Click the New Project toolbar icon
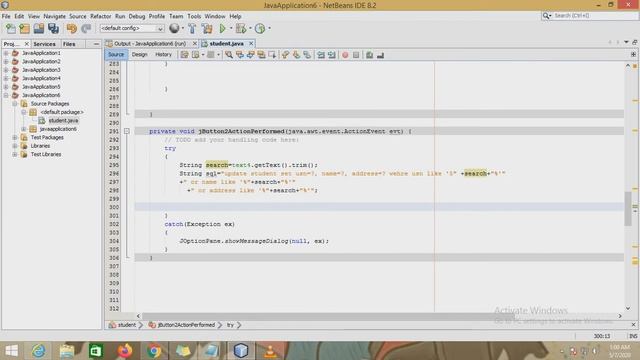The width and height of the screenshot is (640, 360). 24,29
